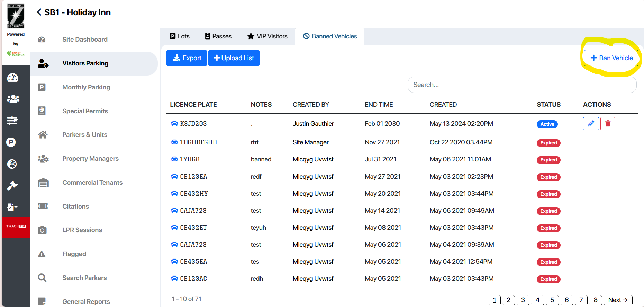Focus the Search input field
644x307 pixels.
(521, 85)
